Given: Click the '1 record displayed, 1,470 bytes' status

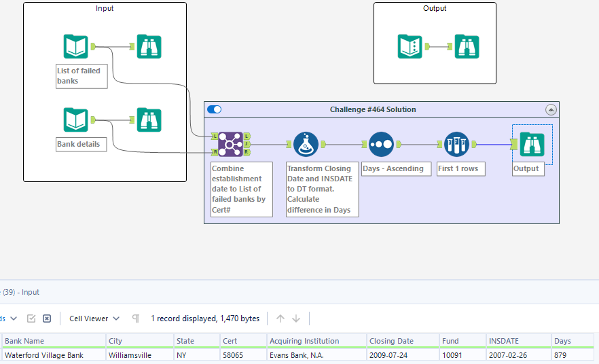Looking at the screenshot, I should pyautogui.click(x=205, y=318).
